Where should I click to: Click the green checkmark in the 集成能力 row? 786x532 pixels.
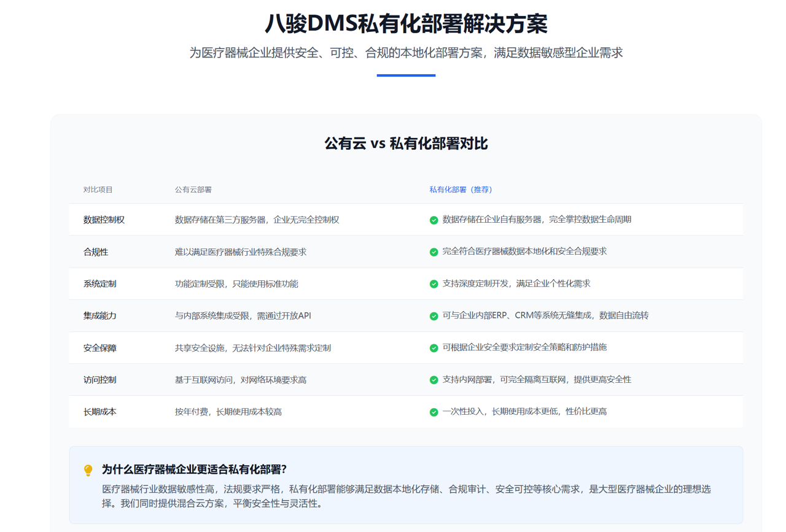(434, 316)
